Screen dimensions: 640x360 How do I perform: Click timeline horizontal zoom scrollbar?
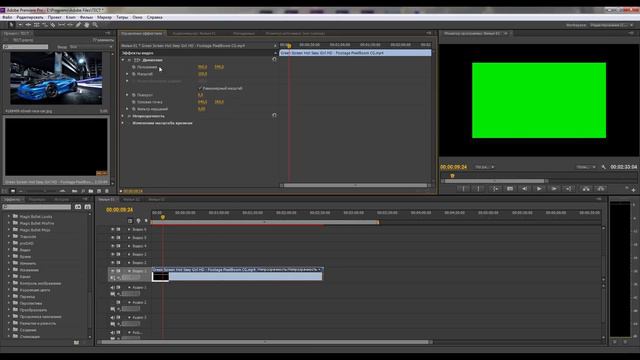pos(265,342)
